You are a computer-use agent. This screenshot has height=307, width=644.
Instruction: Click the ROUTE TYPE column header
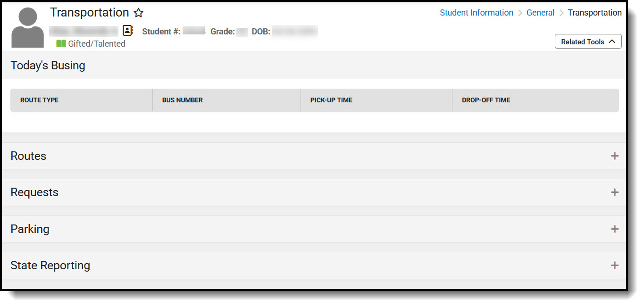tap(40, 100)
